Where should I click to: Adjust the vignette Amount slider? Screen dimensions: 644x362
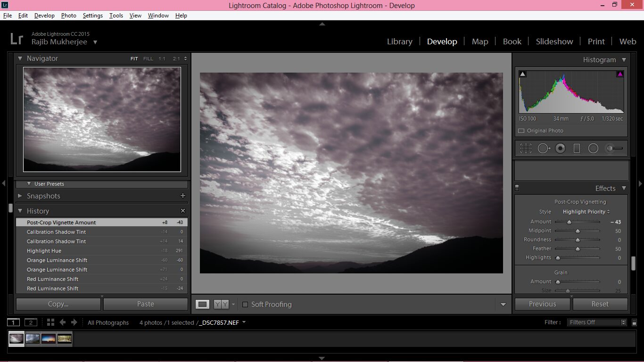pos(569,222)
